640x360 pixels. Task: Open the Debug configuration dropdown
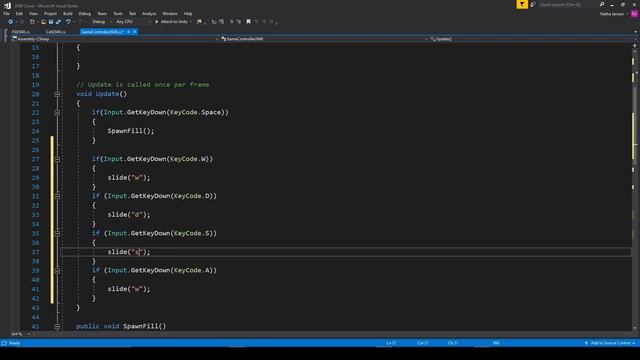point(101,22)
